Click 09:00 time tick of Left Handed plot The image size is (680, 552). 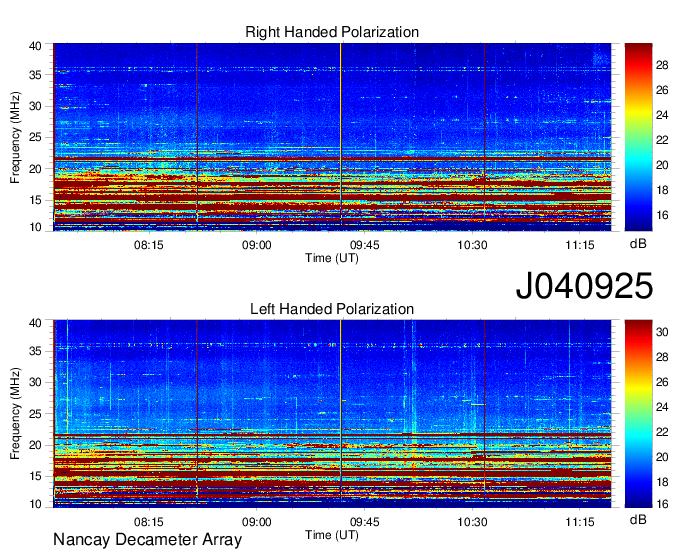point(257,522)
